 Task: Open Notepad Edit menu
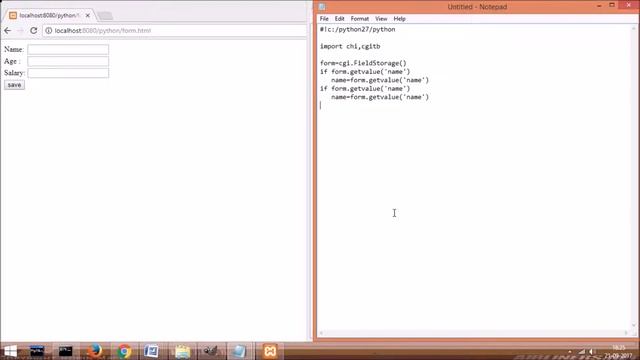tap(340, 19)
